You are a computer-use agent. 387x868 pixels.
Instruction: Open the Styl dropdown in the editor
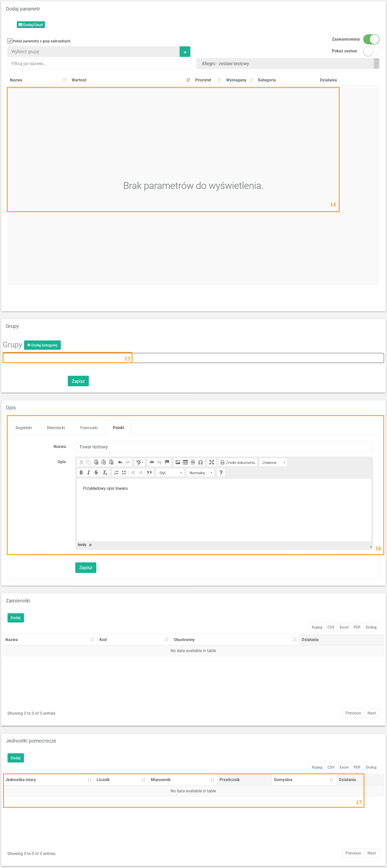(x=170, y=473)
